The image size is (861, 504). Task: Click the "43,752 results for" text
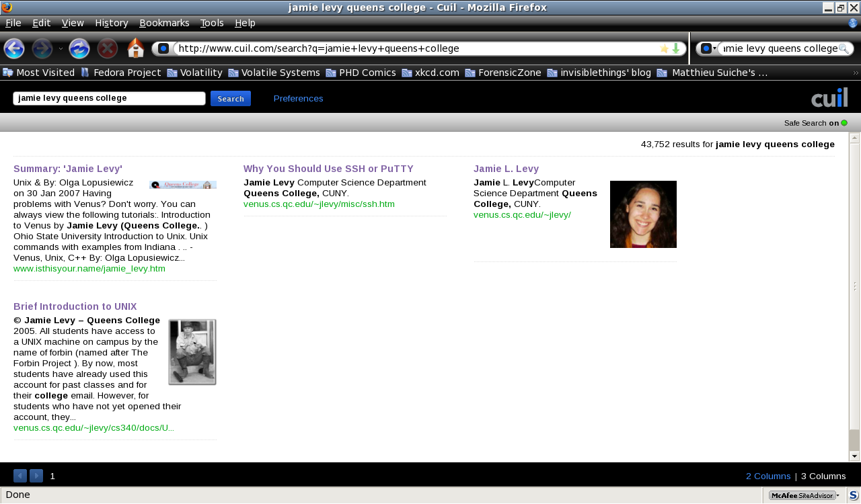pyautogui.click(x=677, y=144)
